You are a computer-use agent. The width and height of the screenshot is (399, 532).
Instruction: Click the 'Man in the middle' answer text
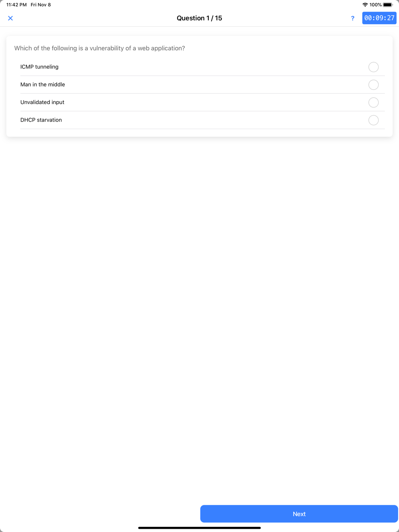coord(43,85)
